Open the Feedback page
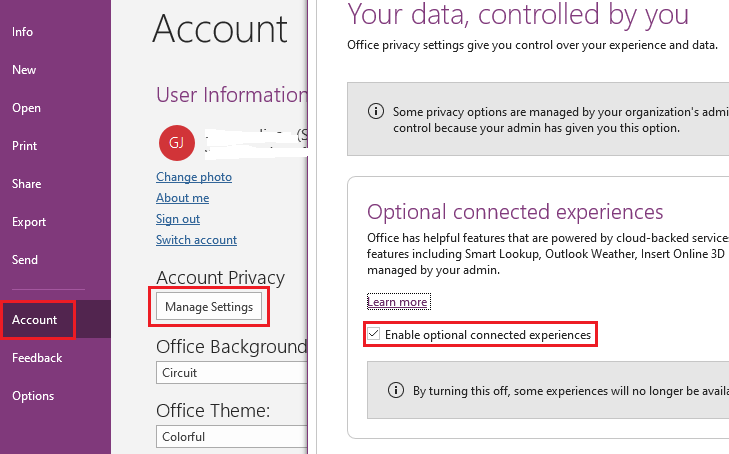Viewport: 729px width, 454px height. click(37, 358)
